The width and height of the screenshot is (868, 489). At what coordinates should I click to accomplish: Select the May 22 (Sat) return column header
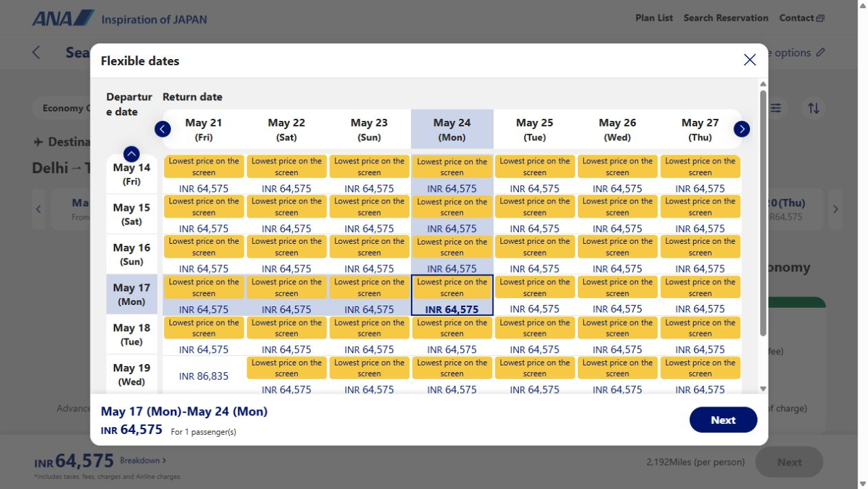pos(286,129)
